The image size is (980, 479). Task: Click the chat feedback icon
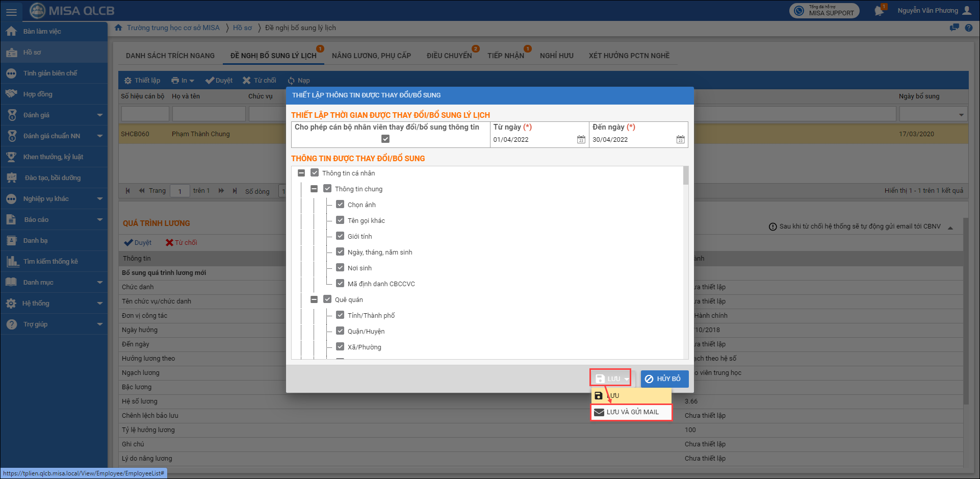tap(954, 28)
